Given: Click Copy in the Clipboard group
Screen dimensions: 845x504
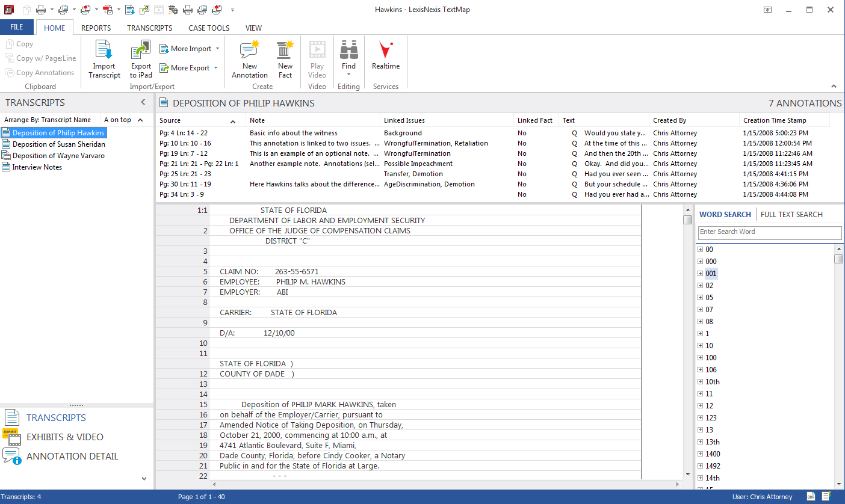Looking at the screenshot, I should click(x=20, y=44).
